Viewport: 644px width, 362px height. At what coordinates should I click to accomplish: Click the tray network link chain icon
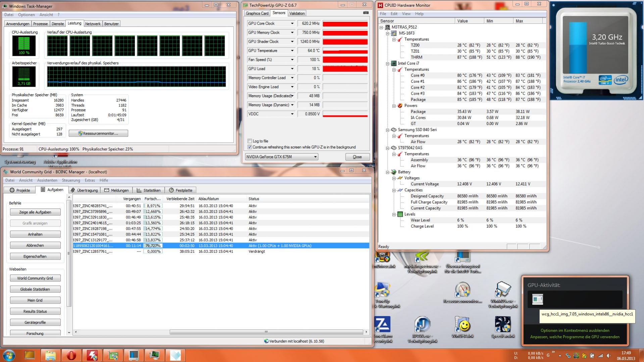point(568,356)
